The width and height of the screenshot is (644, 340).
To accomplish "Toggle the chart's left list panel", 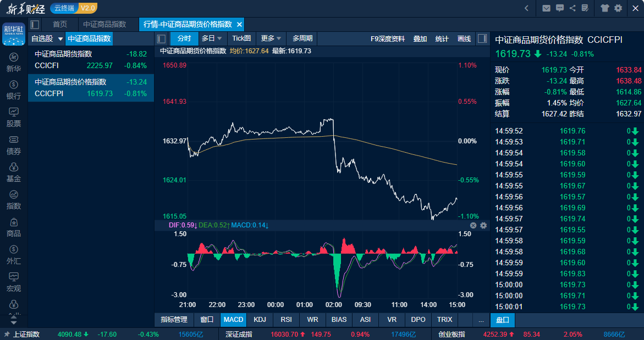I will point(161,39).
